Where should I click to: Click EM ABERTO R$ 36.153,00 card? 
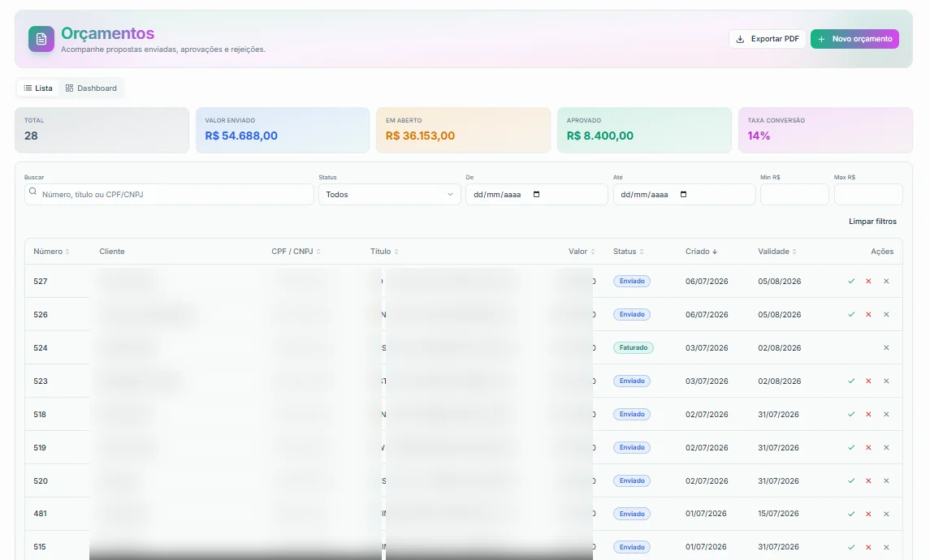coord(463,130)
